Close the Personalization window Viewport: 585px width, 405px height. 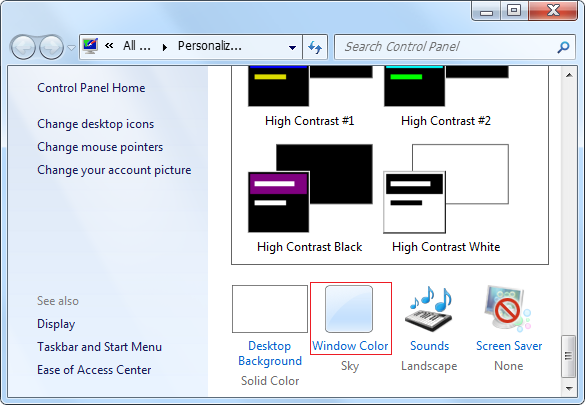[x=553, y=11]
